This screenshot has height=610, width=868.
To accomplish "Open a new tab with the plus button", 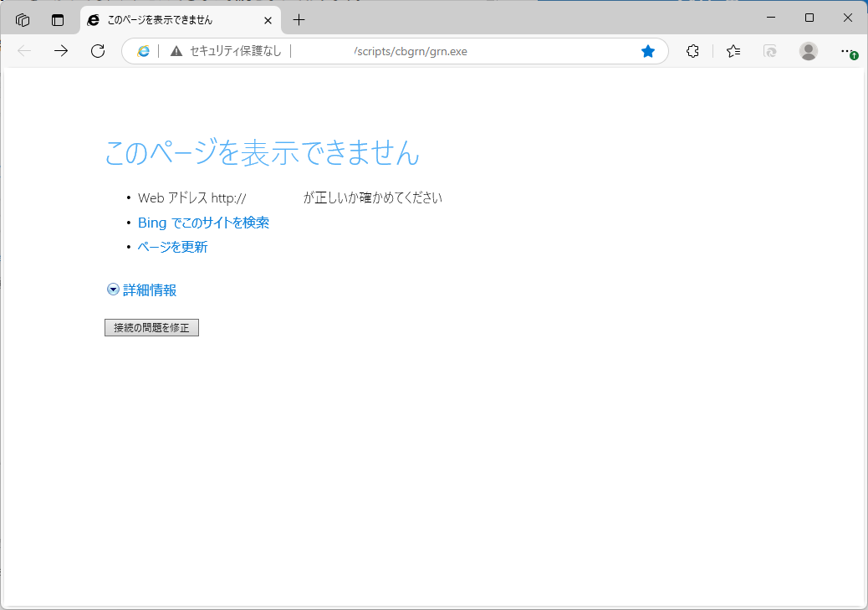I will pyautogui.click(x=299, y=19).
